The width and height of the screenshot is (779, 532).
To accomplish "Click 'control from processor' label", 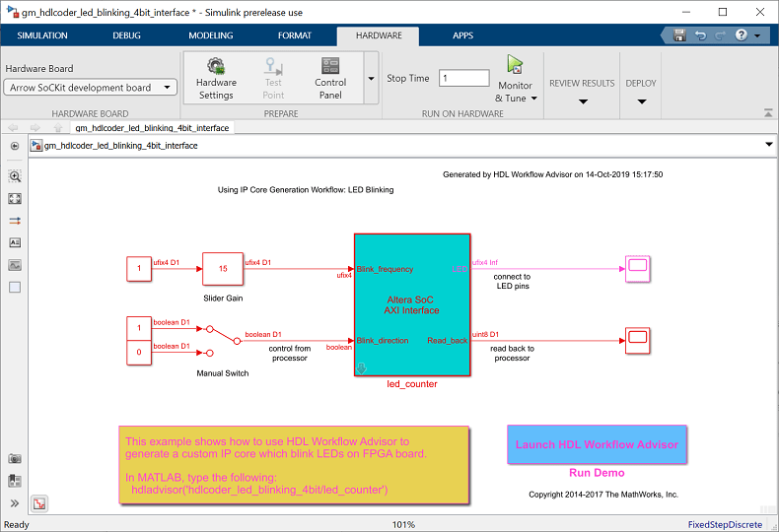I will 290,354.
